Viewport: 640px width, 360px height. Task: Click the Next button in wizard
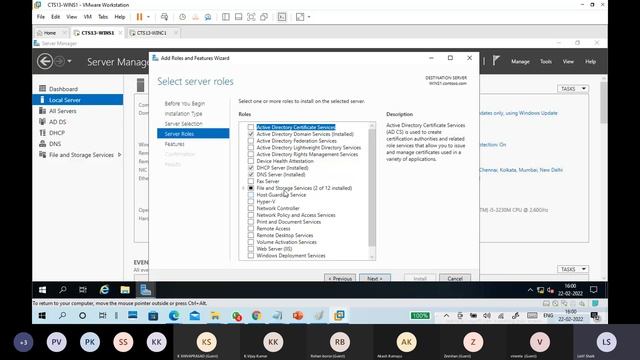pos(375,278)
